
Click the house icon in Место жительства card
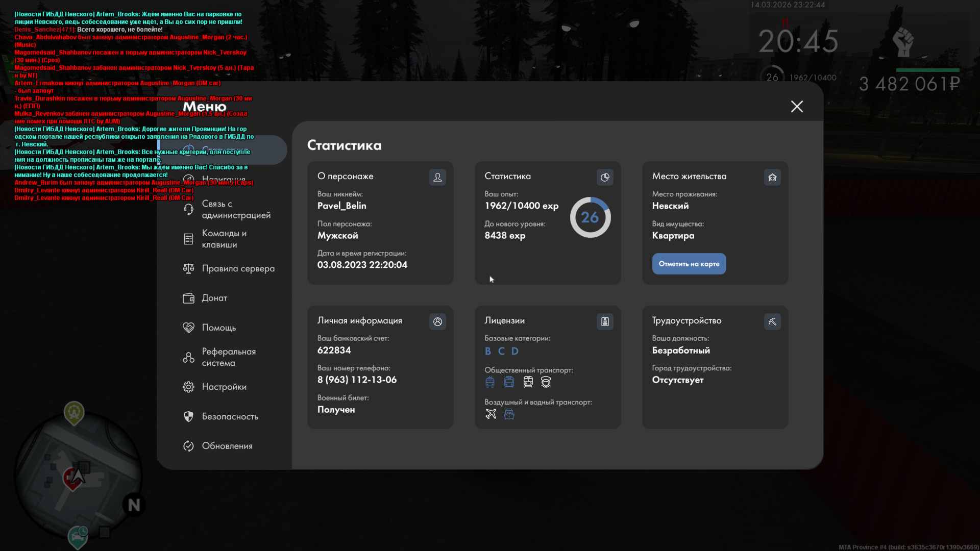[x=772, y=177]
